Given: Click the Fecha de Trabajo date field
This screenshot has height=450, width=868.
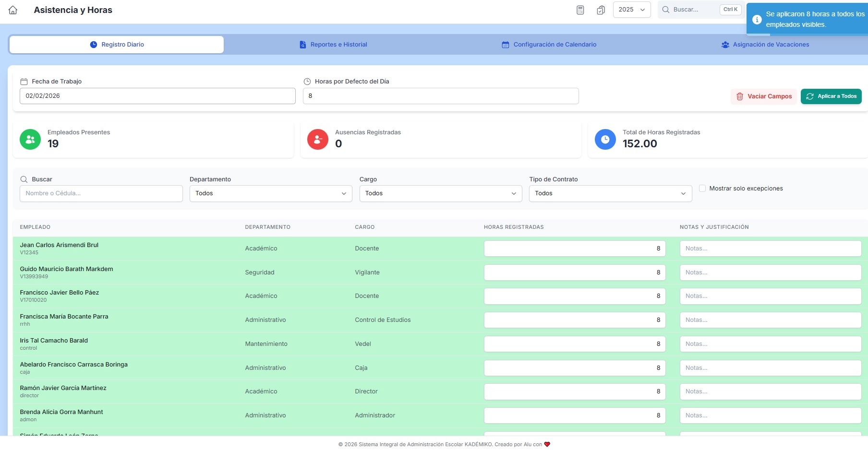Looking at the screenshot, I should [157, 96].
